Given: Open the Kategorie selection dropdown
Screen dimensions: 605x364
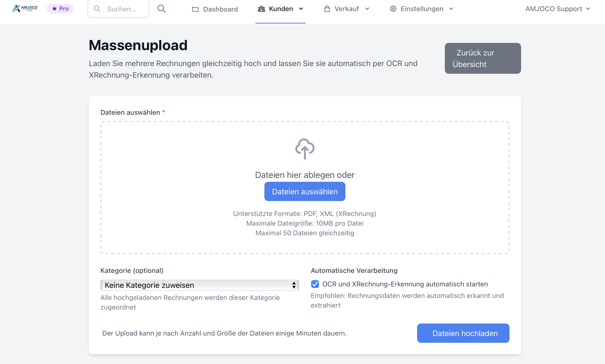Looking at the screenshot, I should (199, 285).
